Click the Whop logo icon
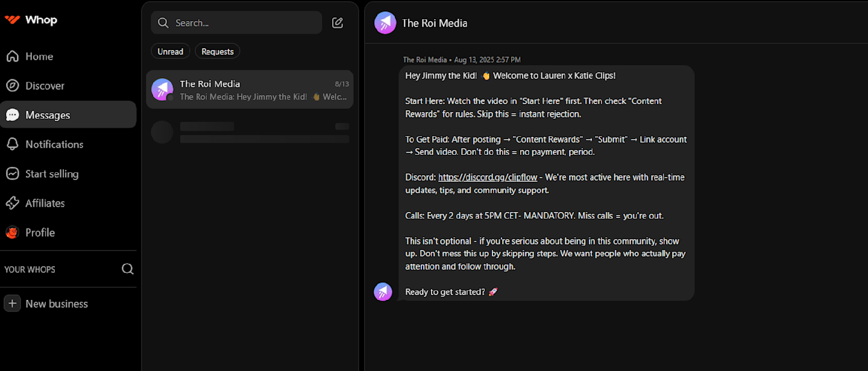The height and width of the screenshot is (371, 868). [x=12, y=20]
